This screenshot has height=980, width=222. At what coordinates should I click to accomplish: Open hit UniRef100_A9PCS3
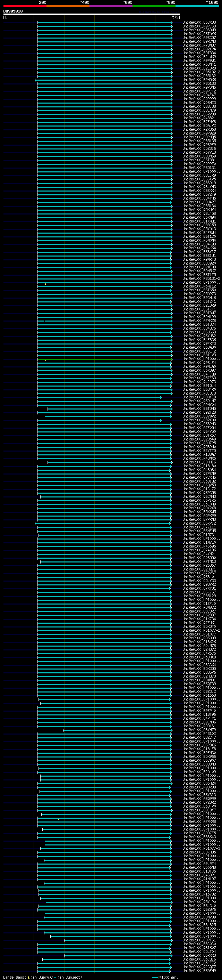click(x=199, y=26)
